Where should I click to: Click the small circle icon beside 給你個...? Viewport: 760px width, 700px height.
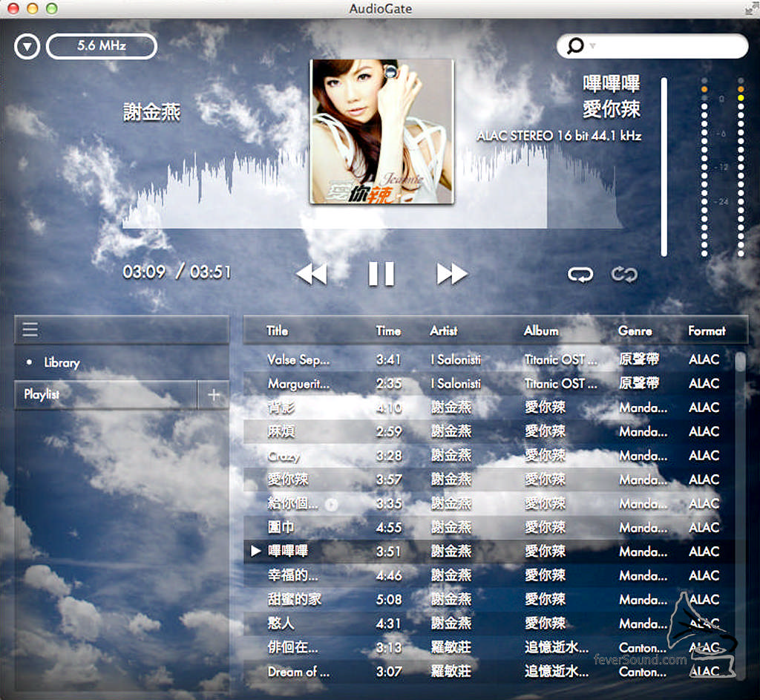coord(331,505)
